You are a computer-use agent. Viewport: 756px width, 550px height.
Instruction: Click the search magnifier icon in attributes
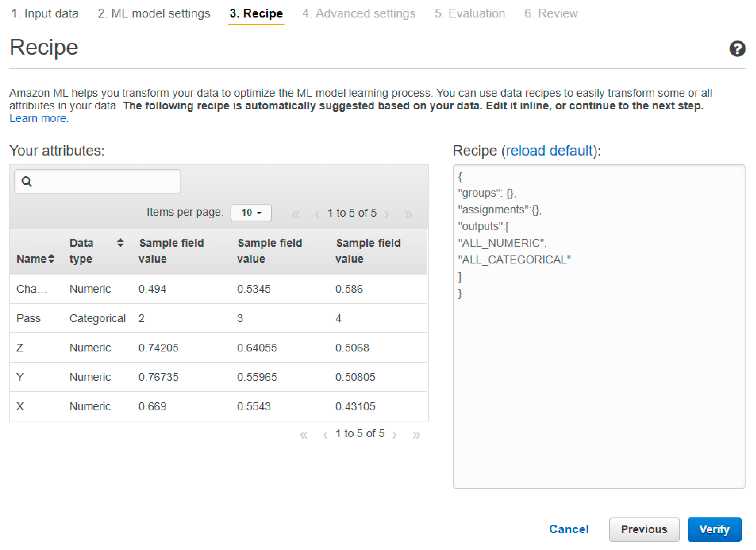point(27,181)
